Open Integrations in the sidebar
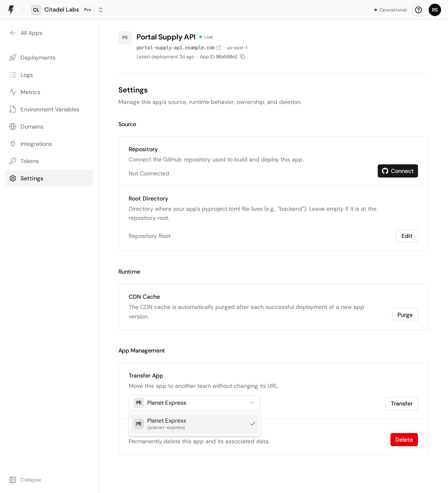448x493 pixels. pyautogui.click(x=49, y=144)
